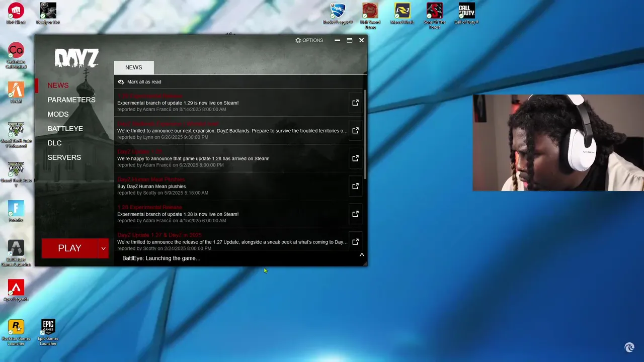Launch the Sons Of The Forest shortcut
The height and width of the screenshot is (362, 644).
(434, 16)
